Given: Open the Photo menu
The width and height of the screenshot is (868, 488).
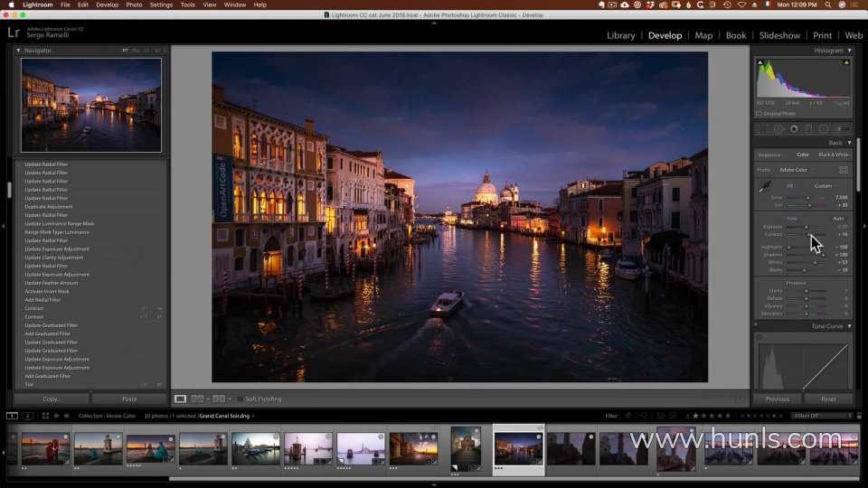Looking at the screenshot, I should point(134,5).
